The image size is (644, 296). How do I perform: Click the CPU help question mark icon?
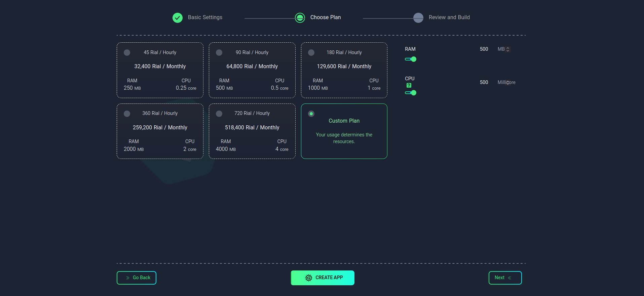point(409,85)
